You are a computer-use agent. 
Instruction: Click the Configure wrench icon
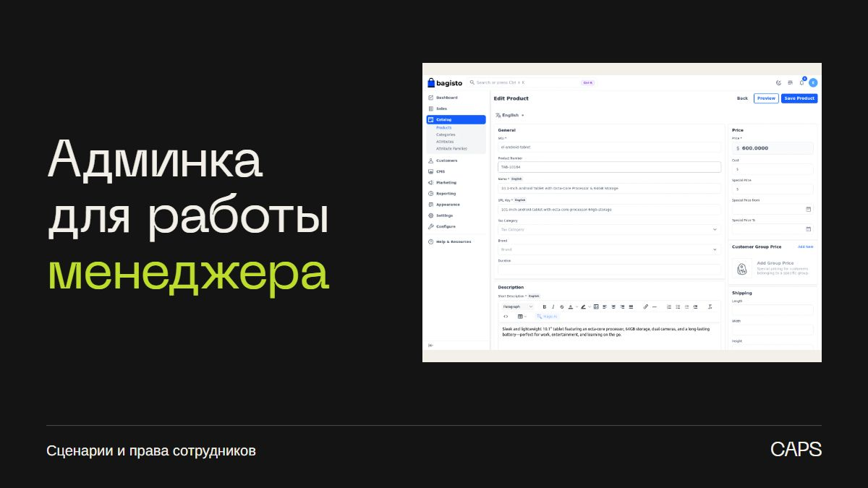click(x=430, y=226)
